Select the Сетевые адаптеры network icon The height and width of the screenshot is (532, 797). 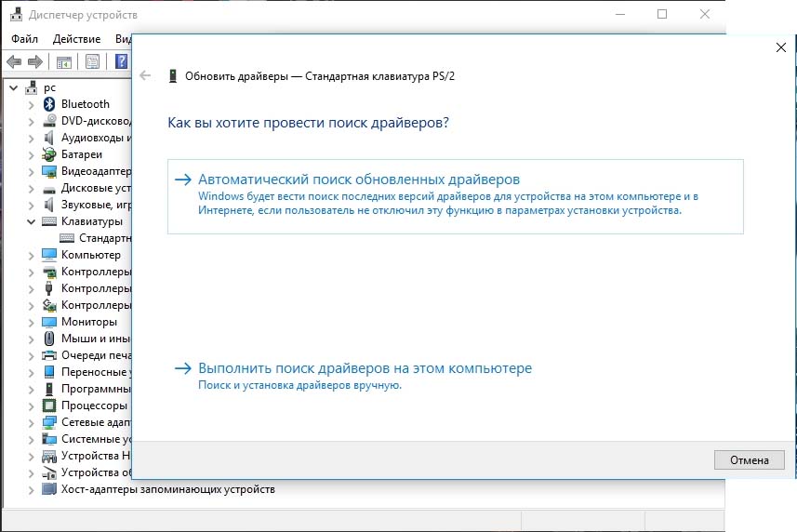(x=49, y=422)
